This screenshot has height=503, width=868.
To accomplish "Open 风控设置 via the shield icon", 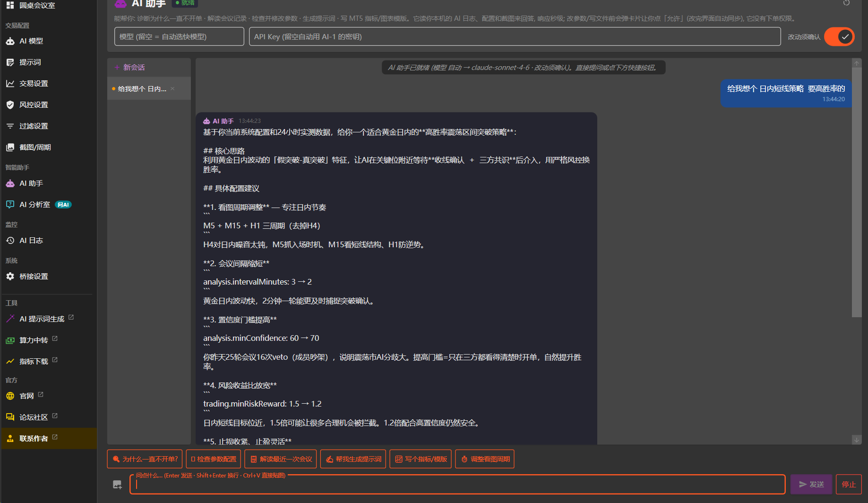I will pyautogui.click(x=10, y=105).
